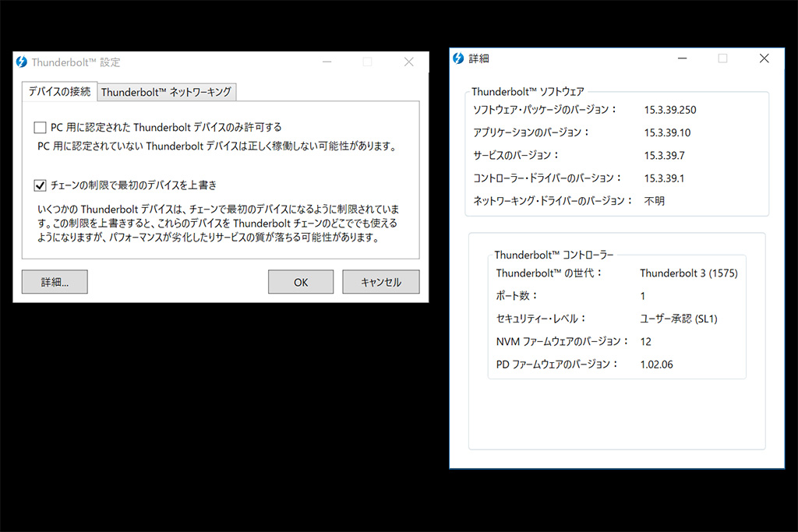Screen dimensions: 798x532
Task: Click the Thunderbolt 設定 window title text
Action: click(x=76, y=62)
